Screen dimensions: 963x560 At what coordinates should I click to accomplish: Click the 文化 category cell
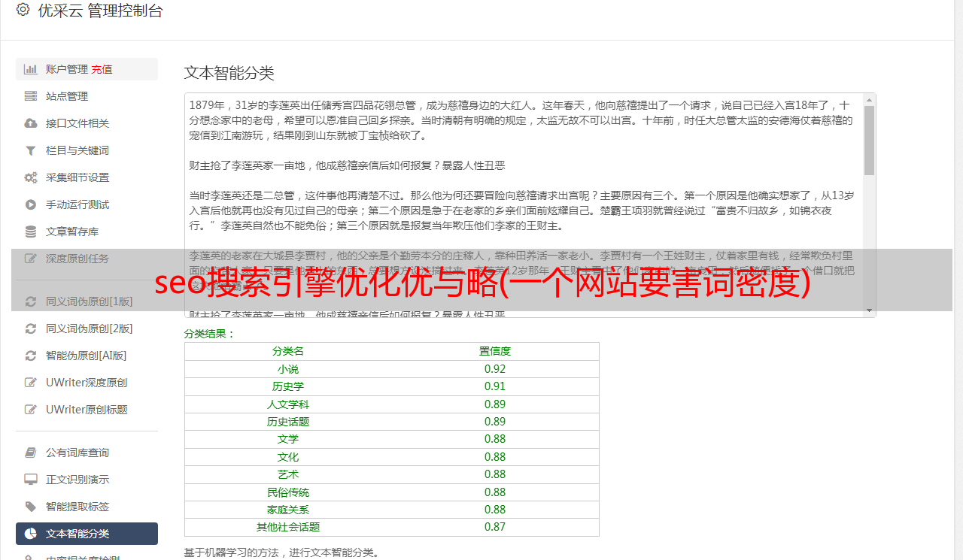click(288, 457)
